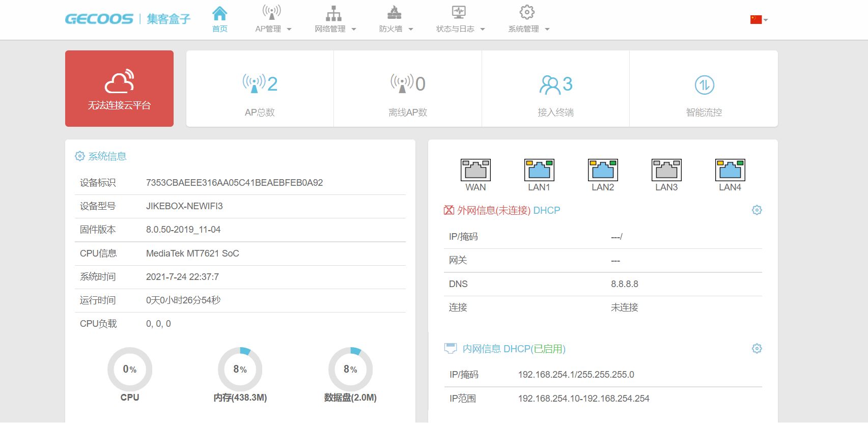
Task: Open 外网信息 settings gear
Action: point(757,210)
